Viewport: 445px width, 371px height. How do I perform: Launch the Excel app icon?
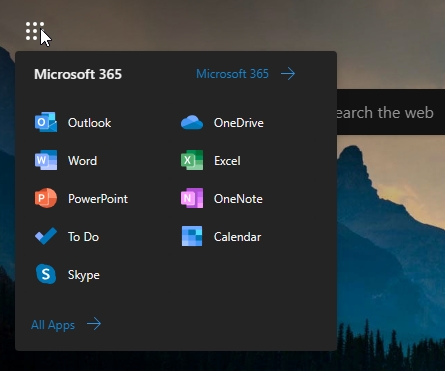tap(192, 160)
